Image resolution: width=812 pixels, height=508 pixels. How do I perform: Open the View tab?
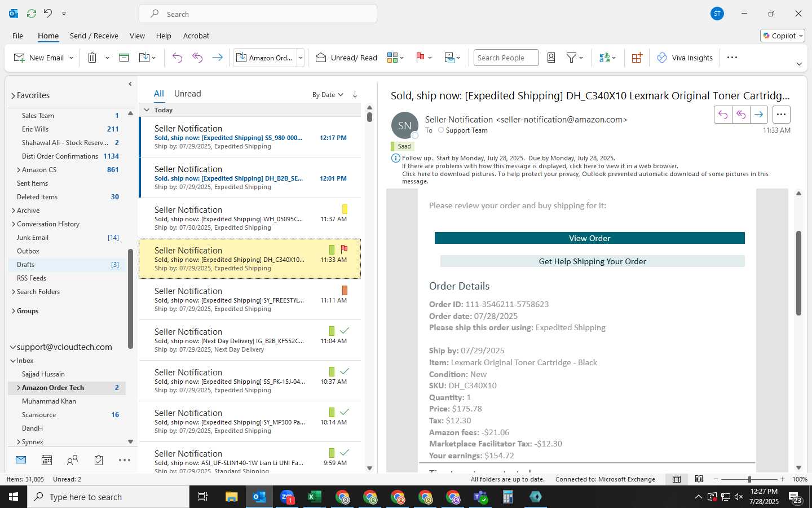coord(137,36)
